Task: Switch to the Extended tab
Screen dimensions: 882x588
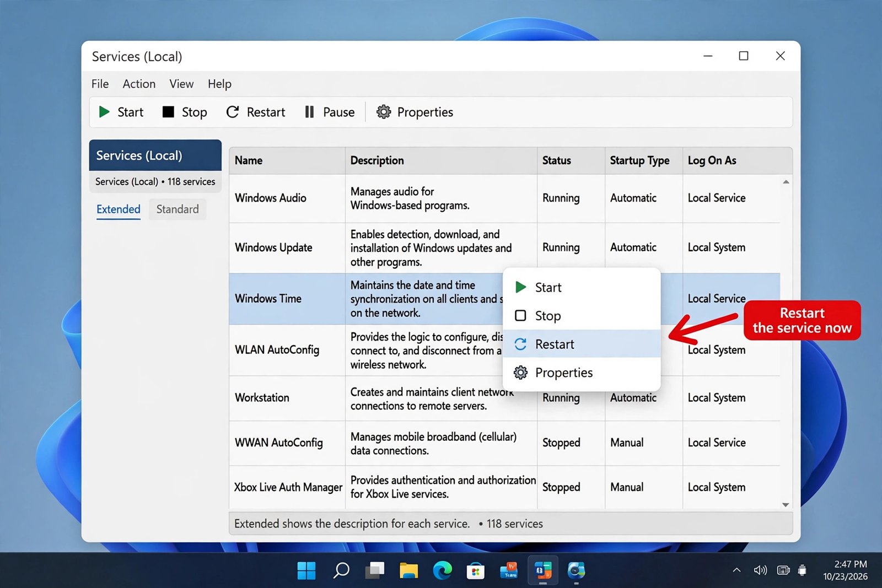Action: (x=119, y=209)
